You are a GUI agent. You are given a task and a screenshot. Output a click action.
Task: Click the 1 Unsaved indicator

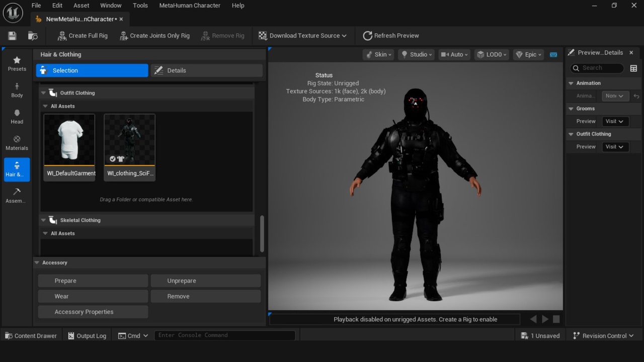(540, 336)
